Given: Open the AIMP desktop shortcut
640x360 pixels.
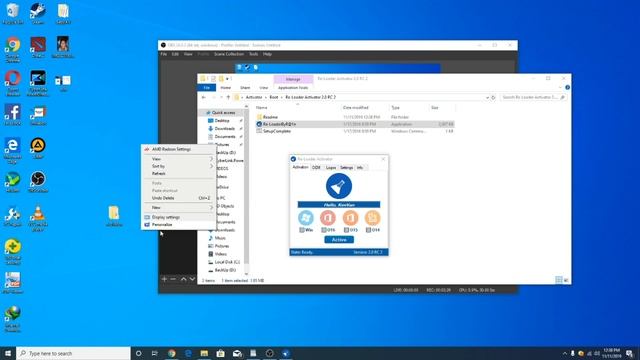Looking at the screenshot, I should click(38, 148).
